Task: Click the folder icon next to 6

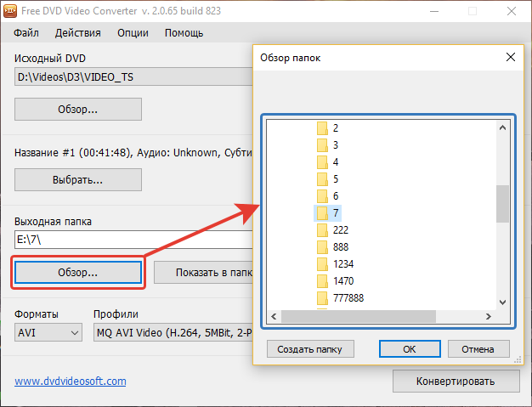Action: 322,196
